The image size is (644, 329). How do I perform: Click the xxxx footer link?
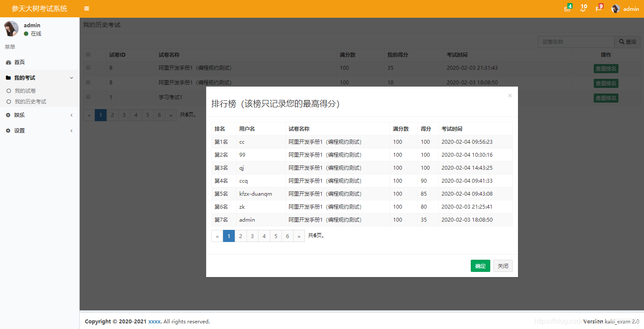tap(155, 322)
